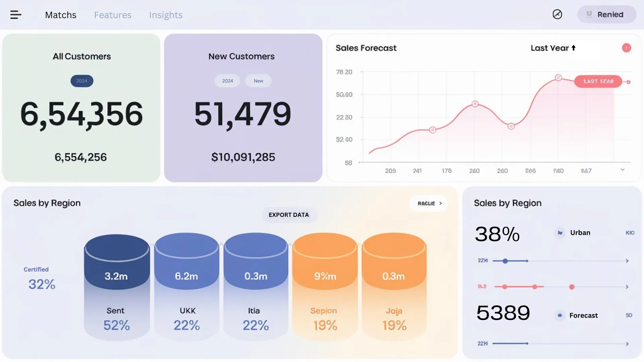The height and width of the screenshot is (362, 644).
Task: Open the hamburger menu icon
Action: click(x=16, y=15)
